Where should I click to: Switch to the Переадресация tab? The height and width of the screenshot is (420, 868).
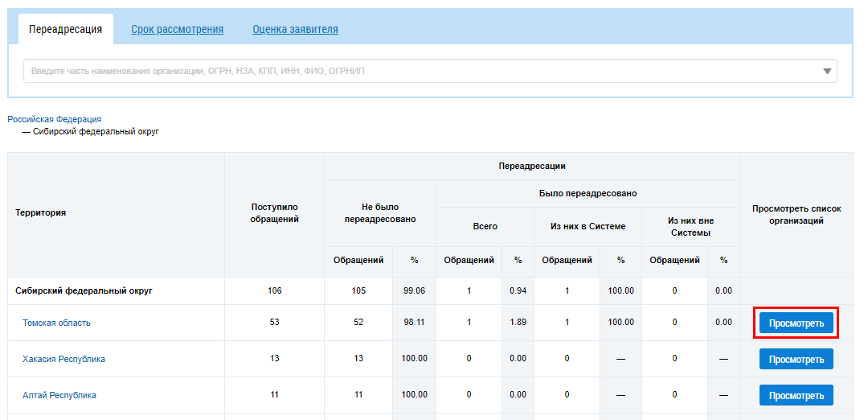[x=65, y=30]
